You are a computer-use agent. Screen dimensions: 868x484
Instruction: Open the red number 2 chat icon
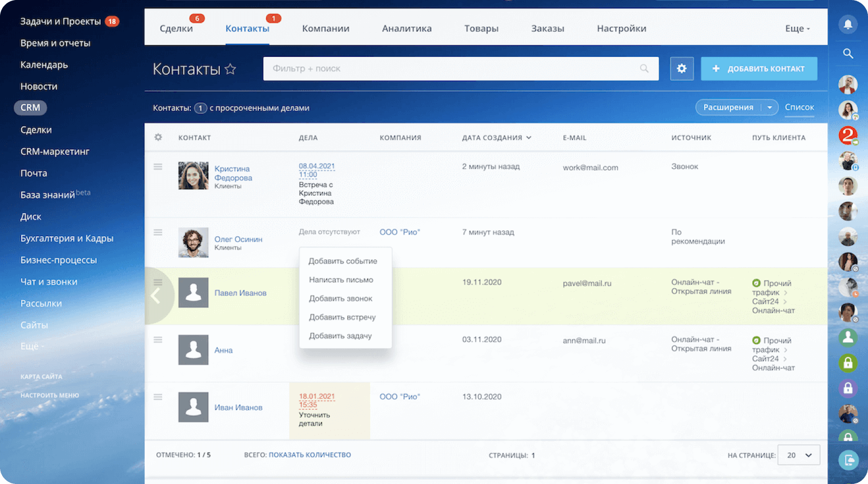click(847, 135)
